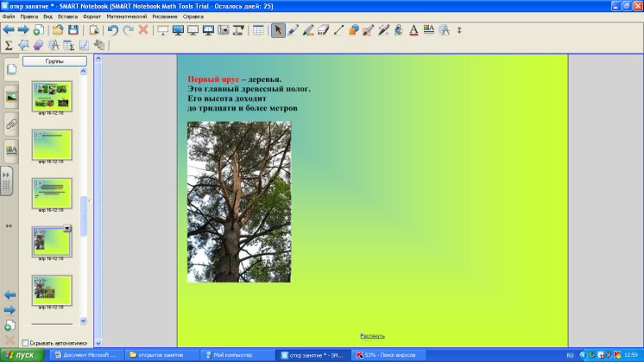Delete selection with red X toolbar icon

coord(143,30)
